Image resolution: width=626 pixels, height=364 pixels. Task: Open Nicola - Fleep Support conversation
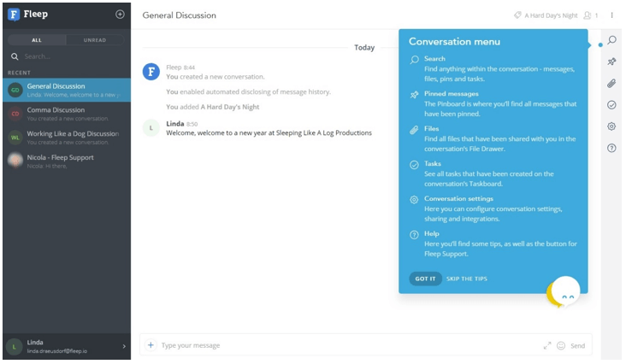coord(67,161)
